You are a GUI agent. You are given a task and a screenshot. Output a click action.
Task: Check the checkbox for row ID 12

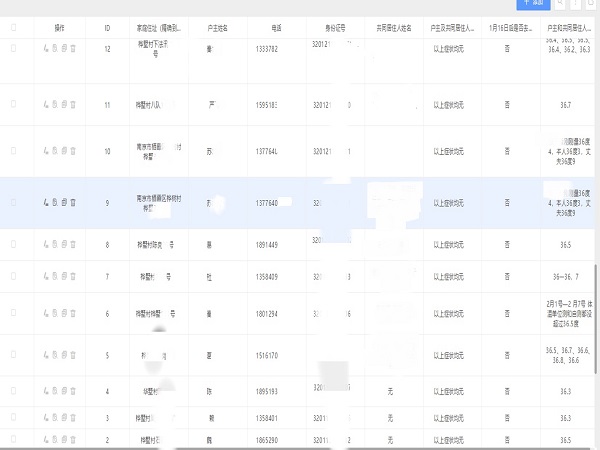[13, 48]
